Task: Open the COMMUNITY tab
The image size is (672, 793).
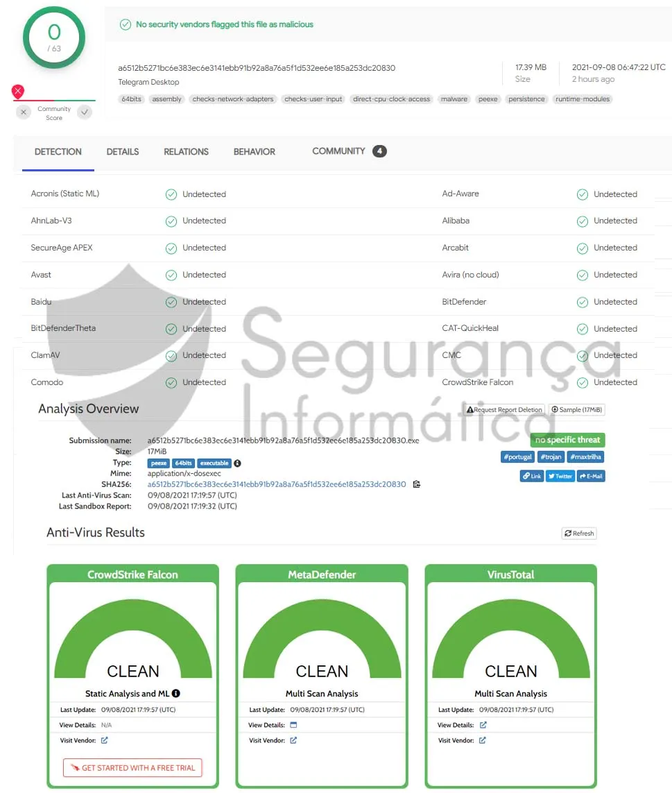Action: coord(338,151)
